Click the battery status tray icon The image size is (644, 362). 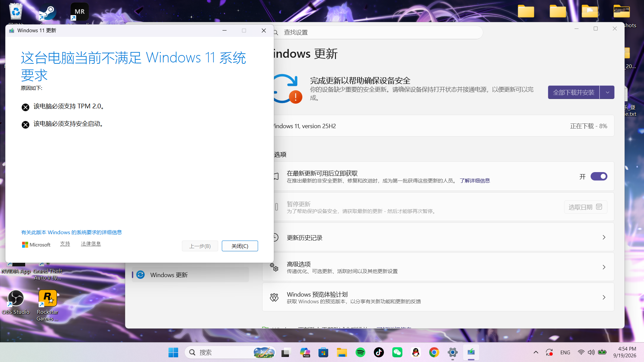(x=602, y=352)
